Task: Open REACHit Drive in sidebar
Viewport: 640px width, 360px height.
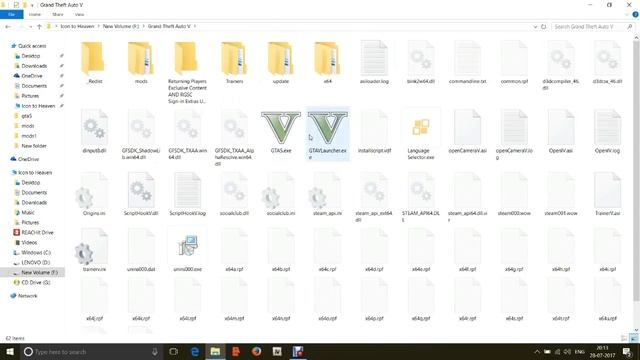Action: point(37,232)
